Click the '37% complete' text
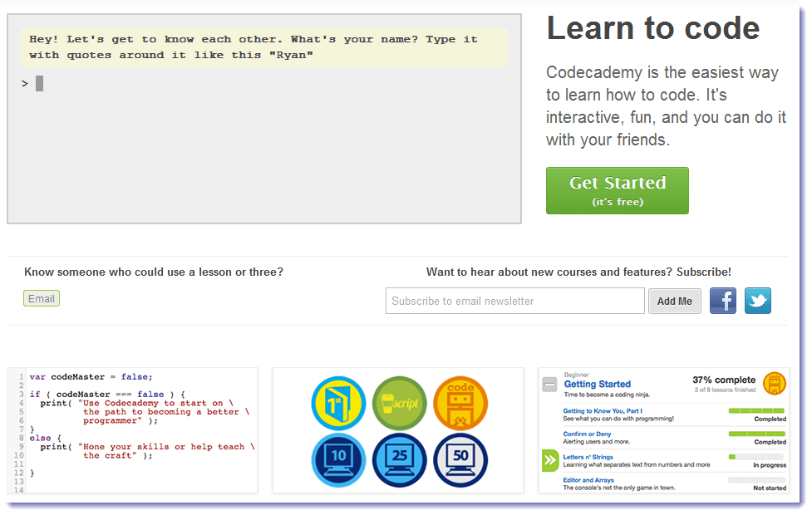This screenshot has width=812, height=515. (x=724, y=380)
